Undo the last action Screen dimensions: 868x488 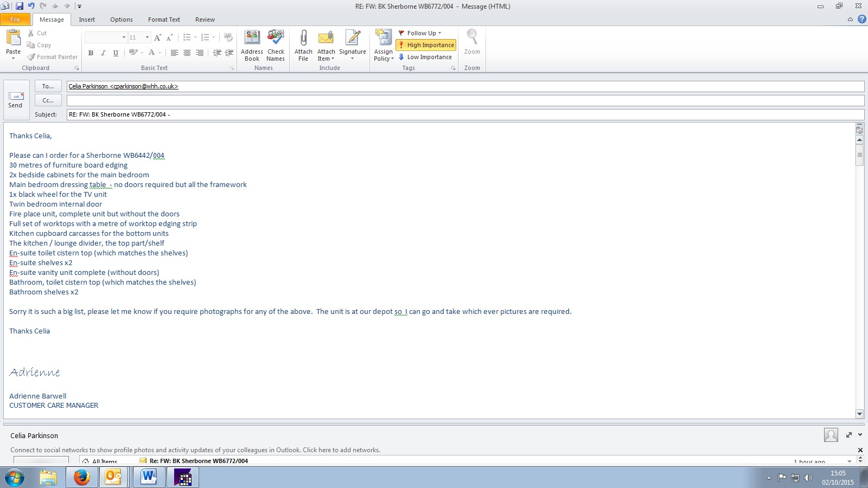[31, 6]
